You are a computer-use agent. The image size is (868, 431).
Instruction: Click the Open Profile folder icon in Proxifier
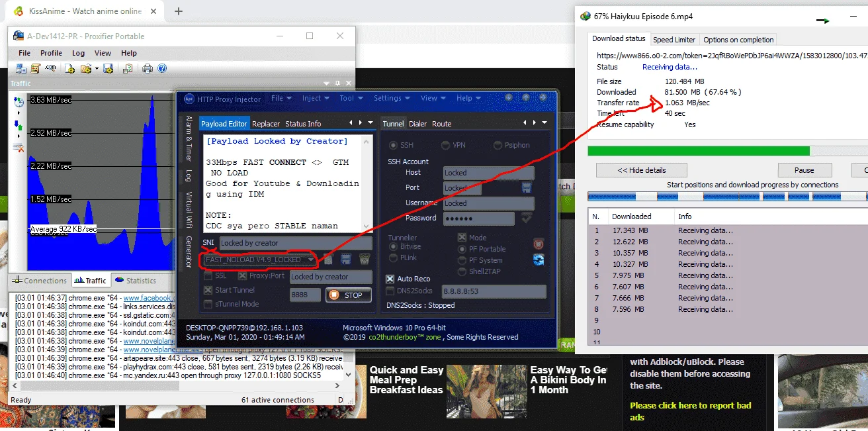point(85,68)
